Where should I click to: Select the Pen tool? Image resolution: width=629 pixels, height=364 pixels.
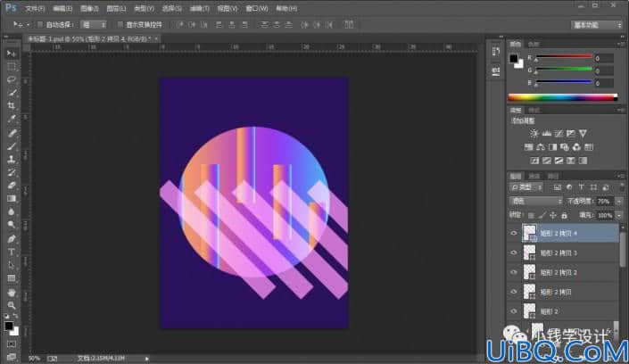[x=12, y=239]
